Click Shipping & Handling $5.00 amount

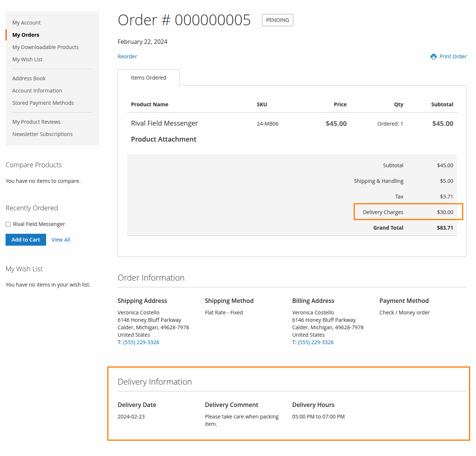(447, 181)
